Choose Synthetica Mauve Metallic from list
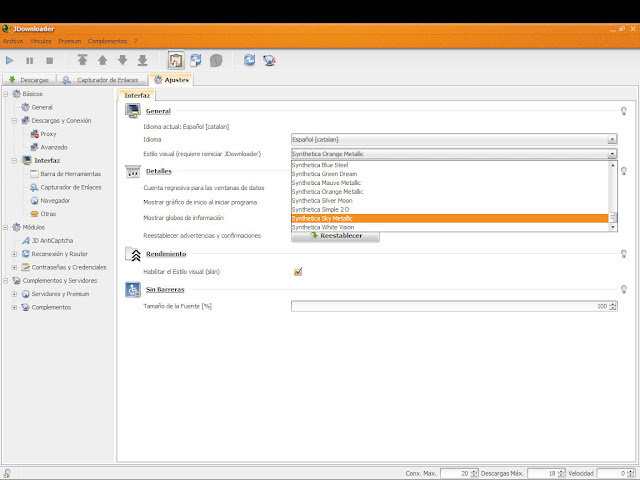The width and height of the screenshot is (640, 480). [x=449, y=183]
